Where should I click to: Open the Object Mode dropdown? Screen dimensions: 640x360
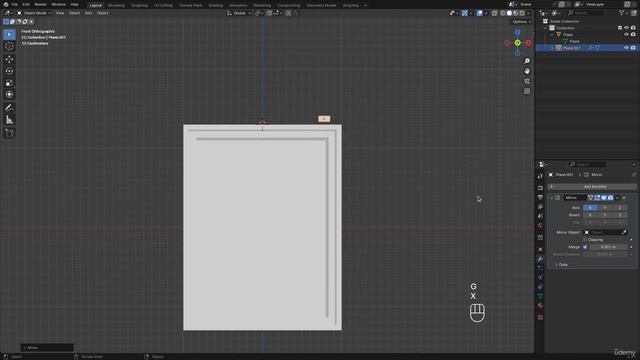coord(34,13)
